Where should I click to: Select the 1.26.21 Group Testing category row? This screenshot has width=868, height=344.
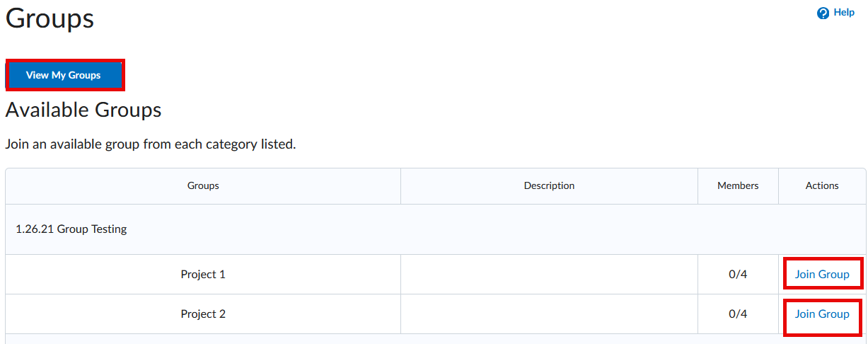[71, 229]
